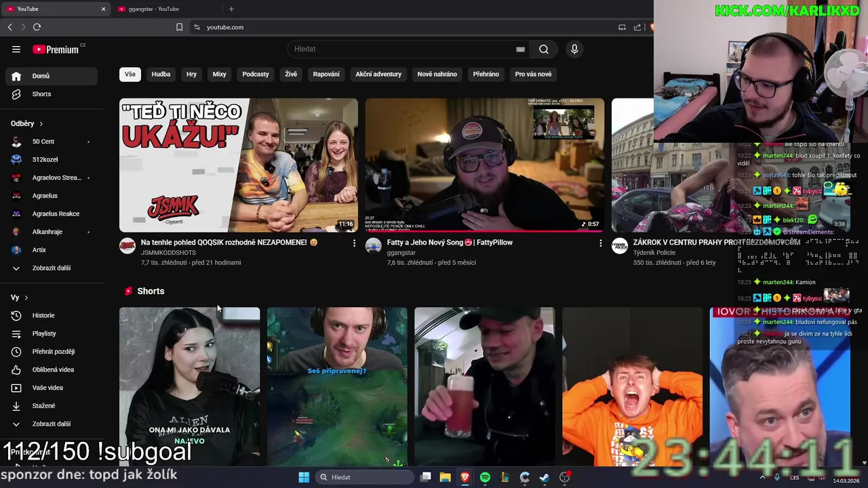Image resolution: width=868 pixels, height=488 pixels.
Task: Open the Artix subscription channel
Action: pos(52,249)
